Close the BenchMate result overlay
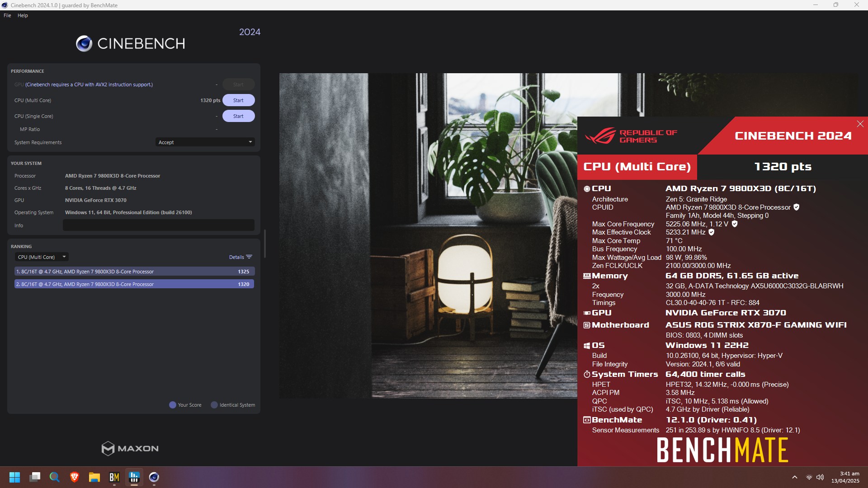 (860, 124)
